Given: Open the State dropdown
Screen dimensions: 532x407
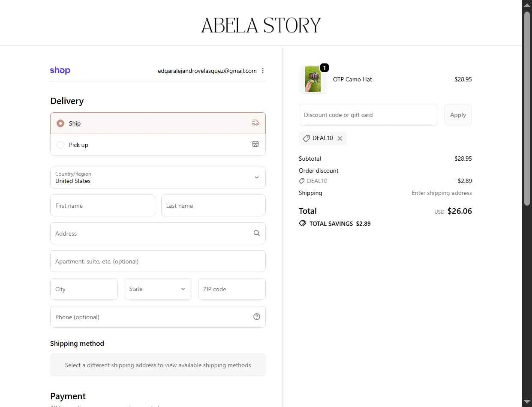Looking at the screenshot, I should click(158, 289).
